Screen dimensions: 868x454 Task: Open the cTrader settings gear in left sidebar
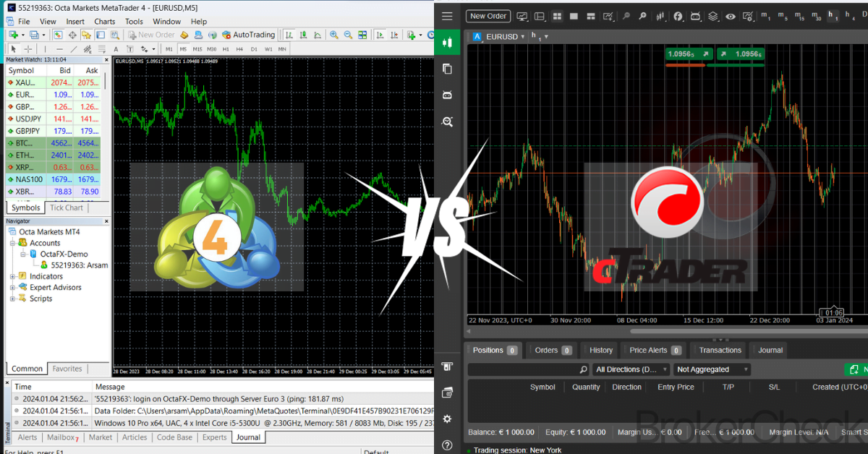[x=447, y=419]
